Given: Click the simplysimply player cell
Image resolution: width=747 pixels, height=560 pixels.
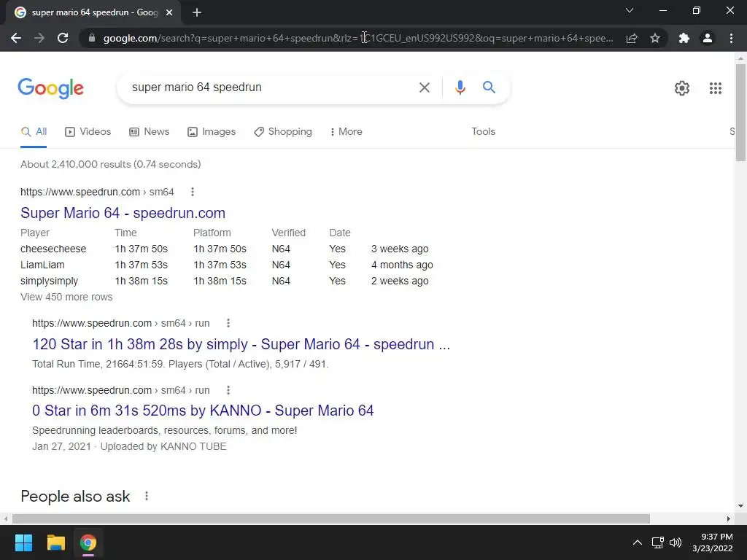Looking at the screenshot, I should [49, 281].
